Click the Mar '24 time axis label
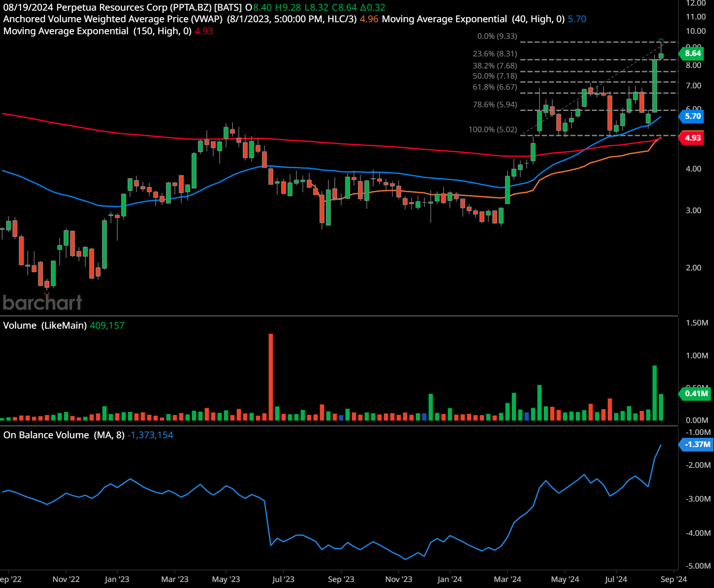714x588 pixels. [507, 579]
